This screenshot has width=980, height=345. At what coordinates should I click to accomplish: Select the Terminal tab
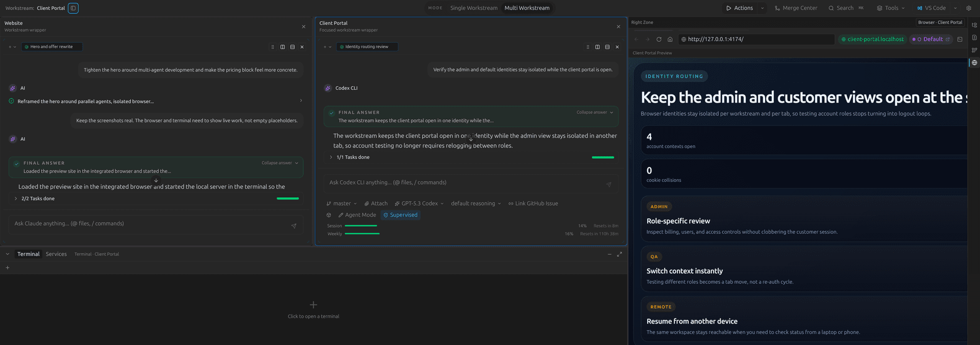click(28, 254)
